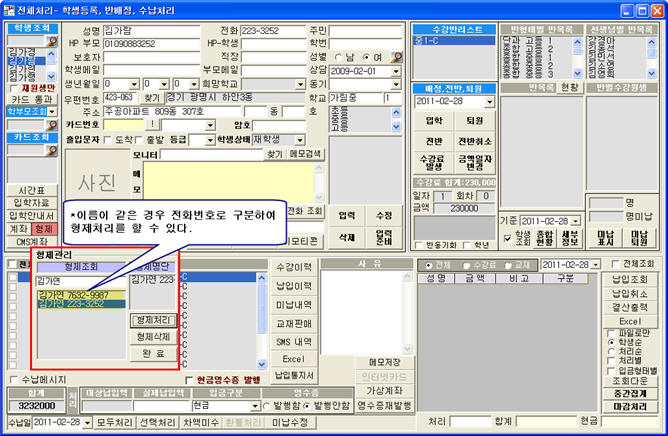The image size is (668, 436).
Task: Open the 시간표 button in left sidebar
Action: pyautogui.click(x=31, y=189)
